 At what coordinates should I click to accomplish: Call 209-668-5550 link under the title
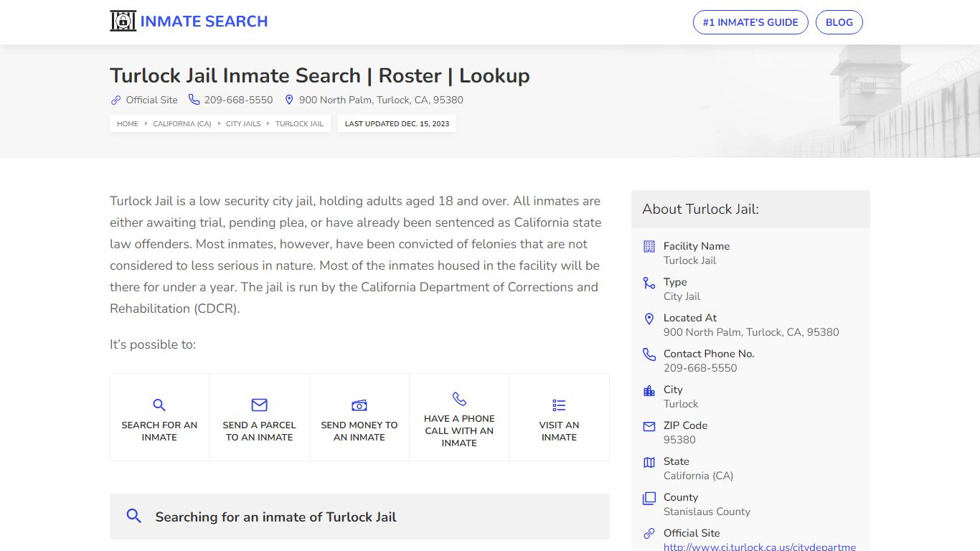[238, 100]
